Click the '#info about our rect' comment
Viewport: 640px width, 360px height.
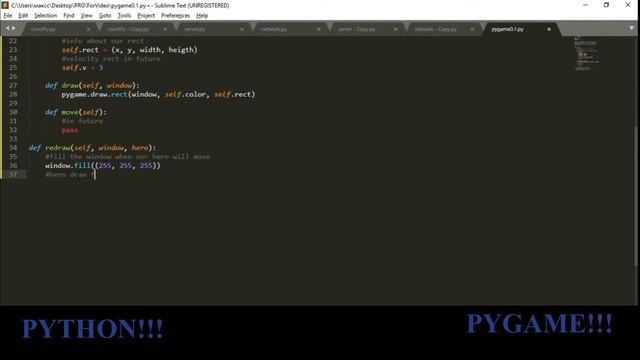(102, 41)
